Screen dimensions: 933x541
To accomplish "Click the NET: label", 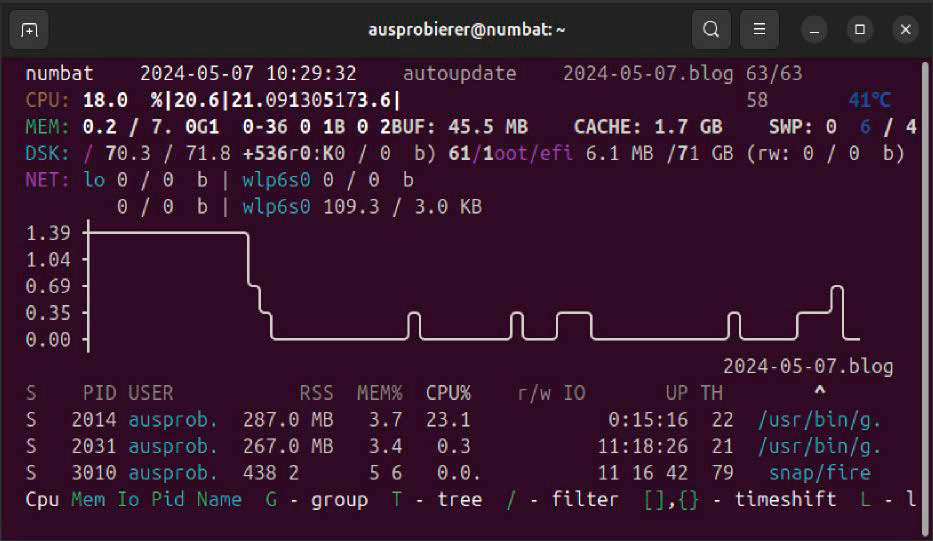I will coord(48,180).
